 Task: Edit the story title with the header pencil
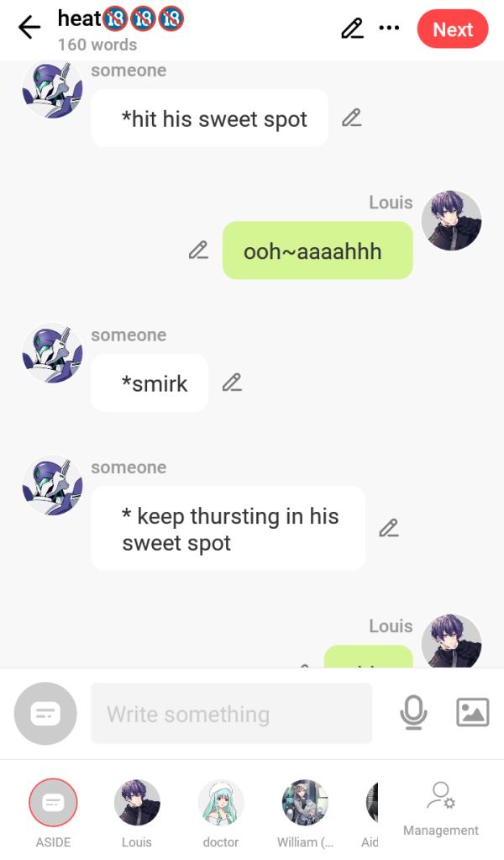tap(352, 28)
